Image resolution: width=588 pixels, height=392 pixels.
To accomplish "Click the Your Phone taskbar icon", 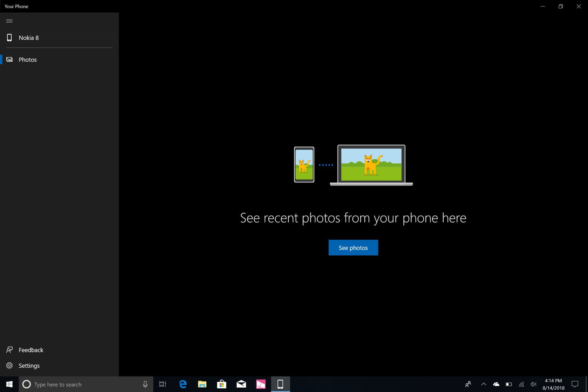I will click(280, 384).
